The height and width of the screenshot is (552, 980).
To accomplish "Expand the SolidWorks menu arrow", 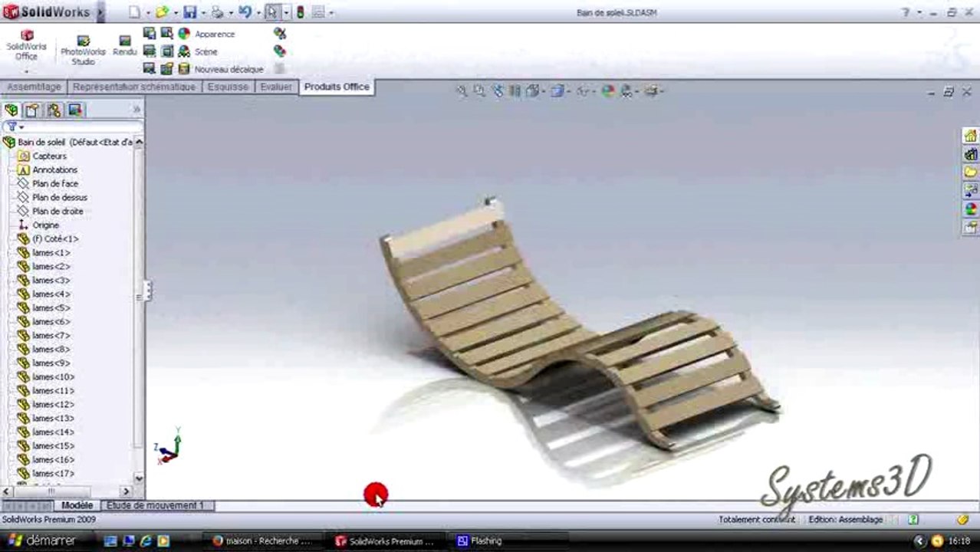I will tap(100, 12).
